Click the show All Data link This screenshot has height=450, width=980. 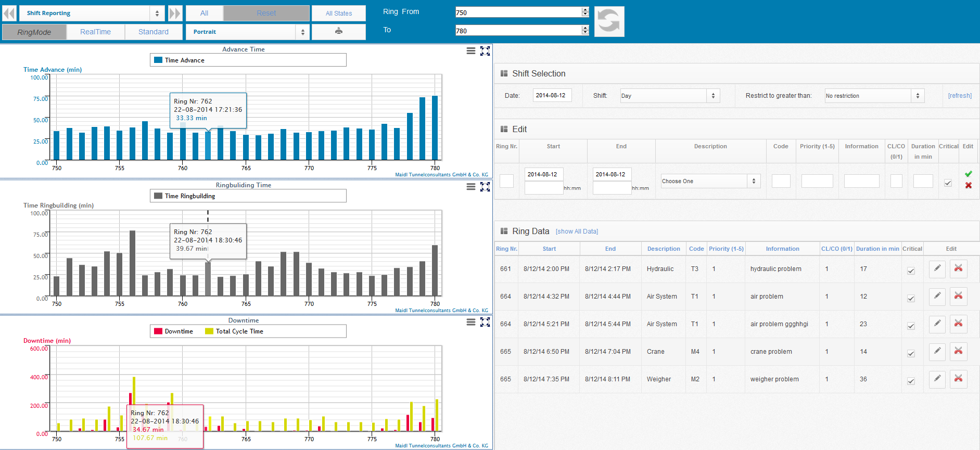pyautogui.click(x=577, y=232)
